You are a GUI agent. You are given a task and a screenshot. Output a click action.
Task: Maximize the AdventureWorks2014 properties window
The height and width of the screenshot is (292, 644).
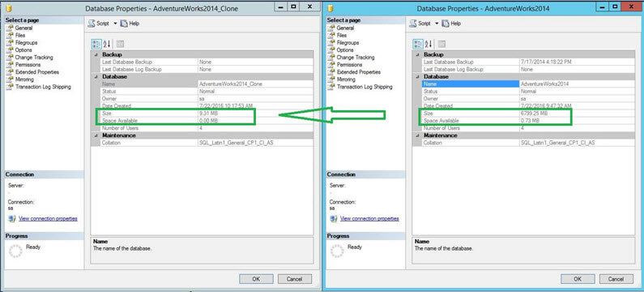coord(615,6)
